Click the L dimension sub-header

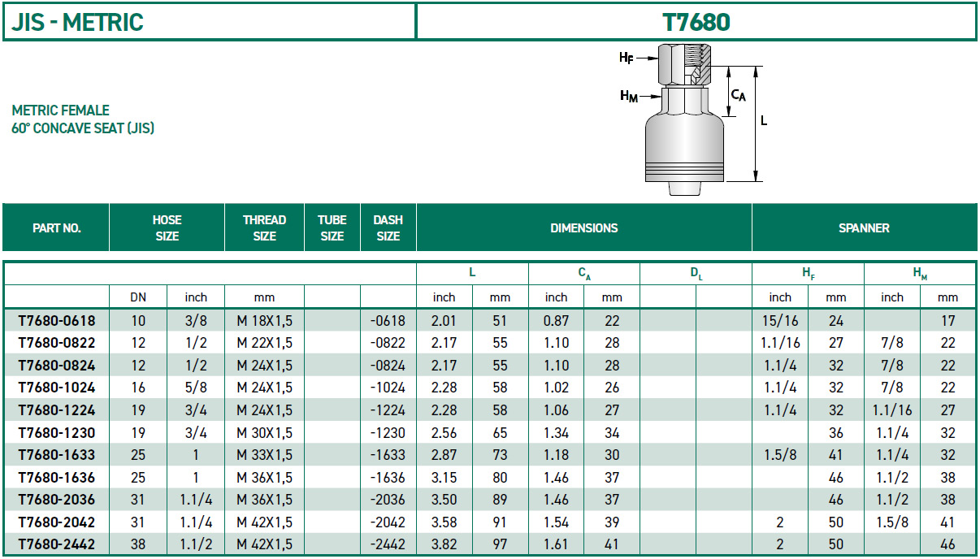pyautogui.click(x=472, y=274)
